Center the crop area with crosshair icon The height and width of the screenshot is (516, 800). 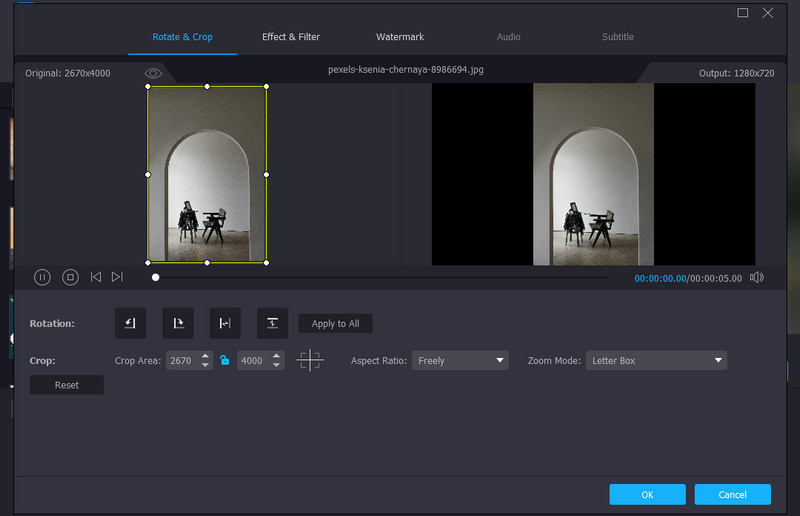click(x=310, y=360)
